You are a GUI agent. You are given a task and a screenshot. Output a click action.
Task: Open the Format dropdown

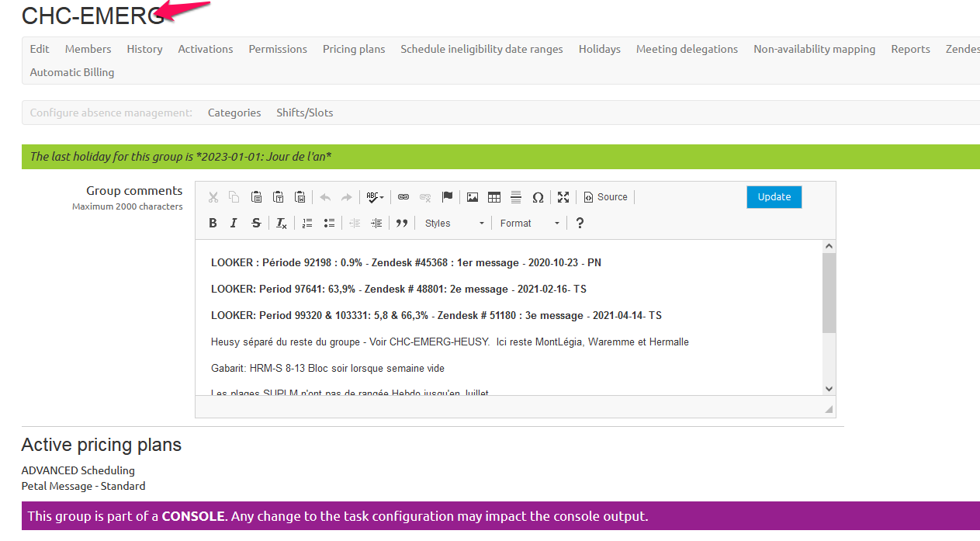pyautogui.click(x=530, y=224)
